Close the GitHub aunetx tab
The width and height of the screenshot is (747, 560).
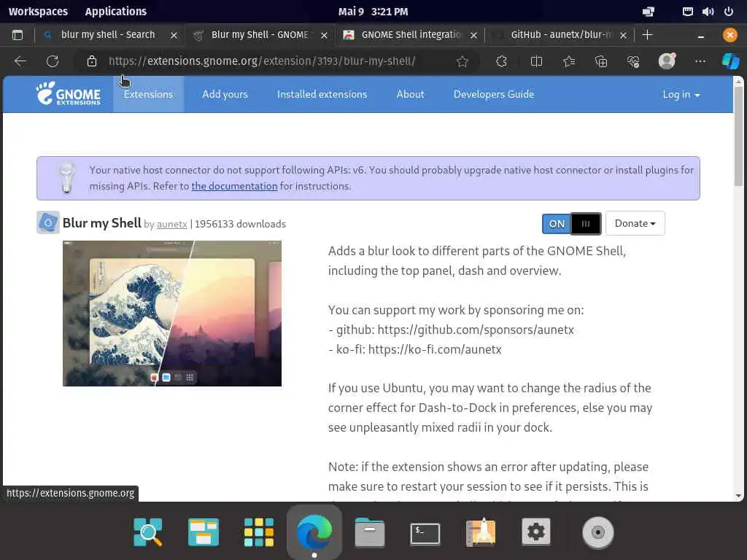click(623, 35)
